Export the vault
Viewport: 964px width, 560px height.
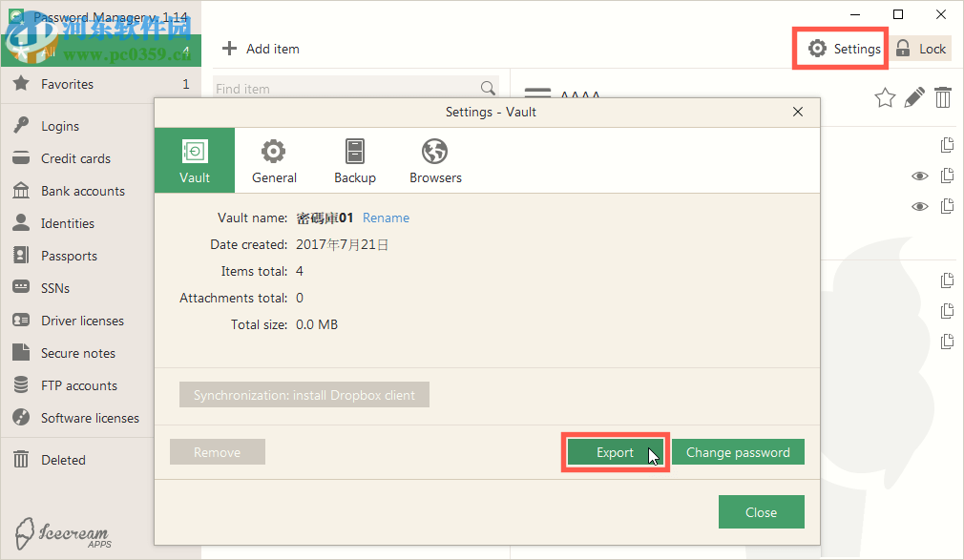tap(615, 451)
